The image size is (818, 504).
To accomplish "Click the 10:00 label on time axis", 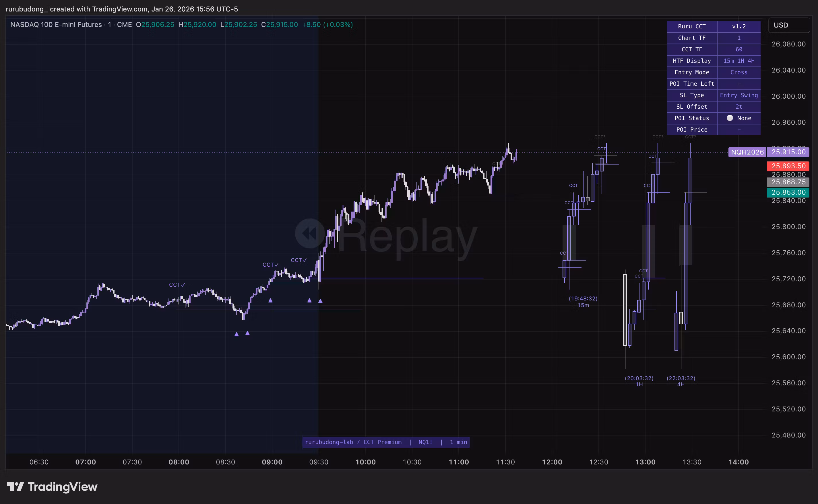I will pyautogui.click(x=365, y=462).
